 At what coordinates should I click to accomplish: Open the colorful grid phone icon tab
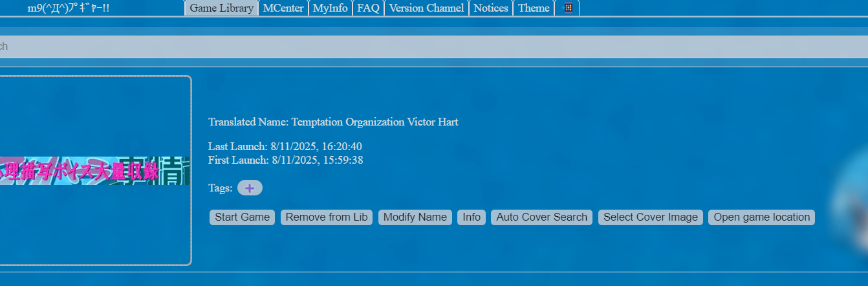pos(568,8)
